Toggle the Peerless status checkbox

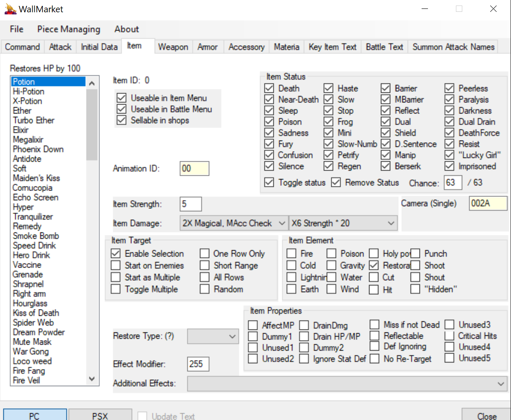[449, 88]
